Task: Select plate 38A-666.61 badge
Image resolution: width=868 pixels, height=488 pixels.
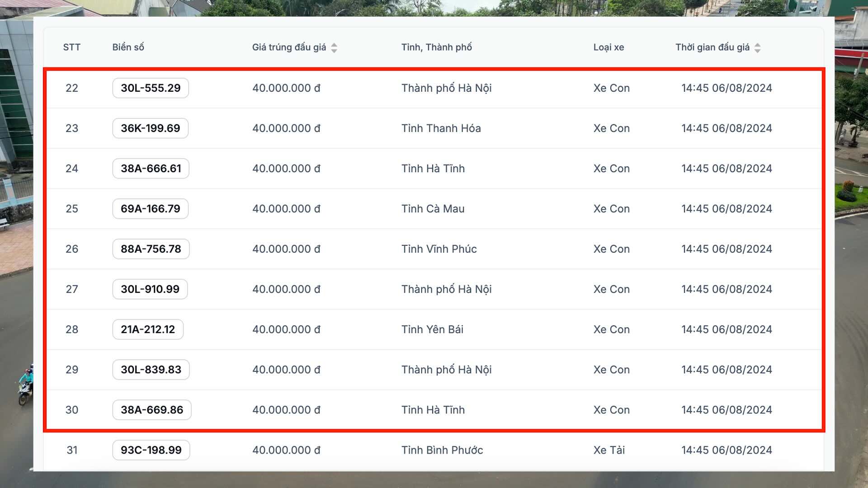Action: (x=151, y=169)
